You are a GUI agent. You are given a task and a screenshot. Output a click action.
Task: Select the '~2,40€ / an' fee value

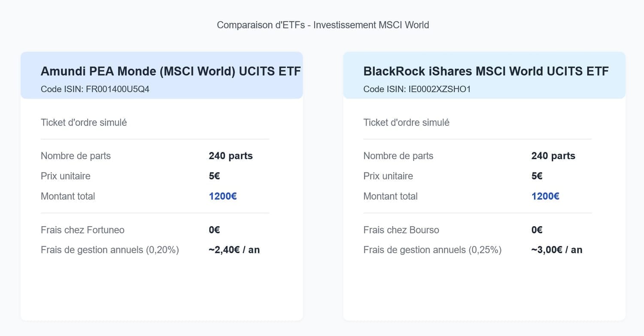coord(234,250)
